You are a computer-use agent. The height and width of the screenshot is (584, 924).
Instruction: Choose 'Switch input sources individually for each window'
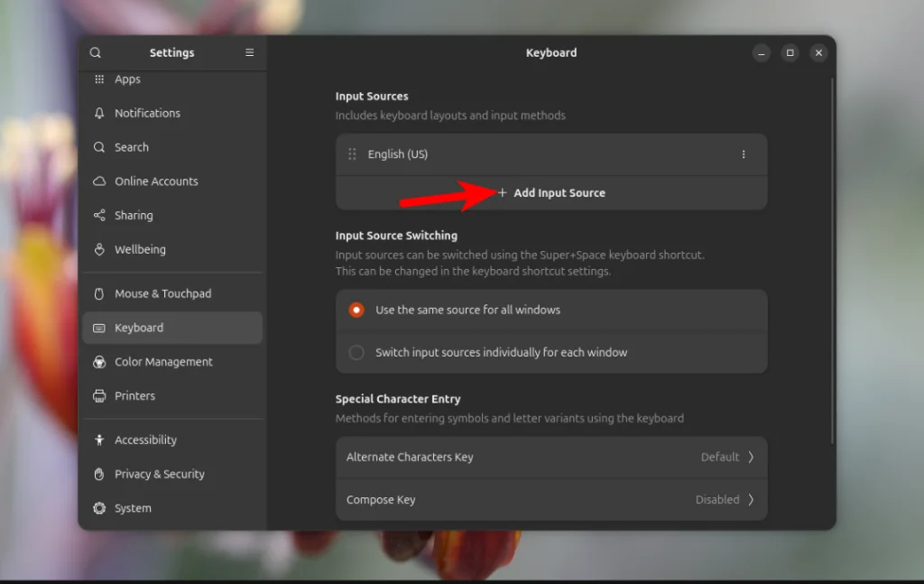pos(356,352)
